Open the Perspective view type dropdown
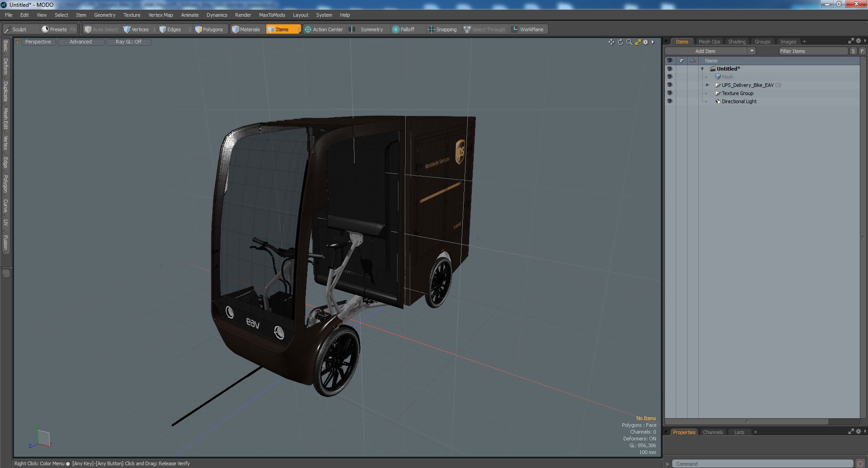The height and width of the screenshot is (468, 868). [38, 42]
